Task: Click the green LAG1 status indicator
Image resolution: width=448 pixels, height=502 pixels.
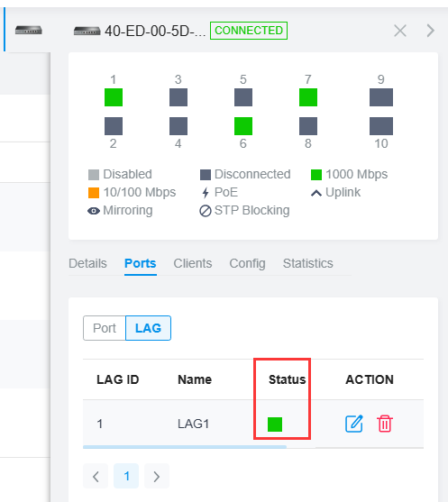Action: (x=275, y=424)
